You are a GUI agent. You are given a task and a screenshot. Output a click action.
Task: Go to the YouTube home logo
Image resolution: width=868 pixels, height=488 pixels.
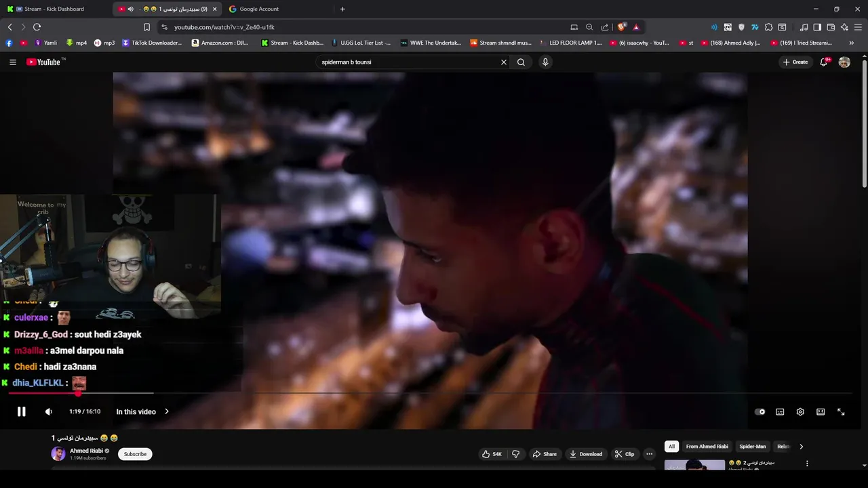pos(46,62)
